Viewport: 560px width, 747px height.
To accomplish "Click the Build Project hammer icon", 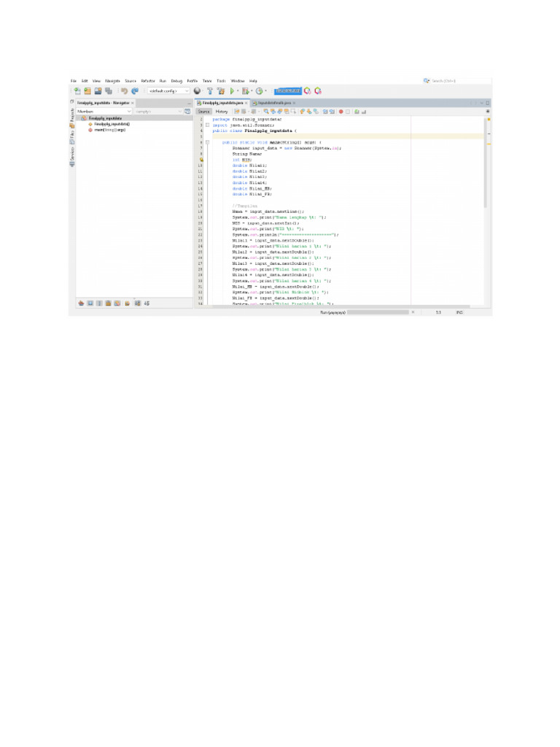I will click(210, 91).
